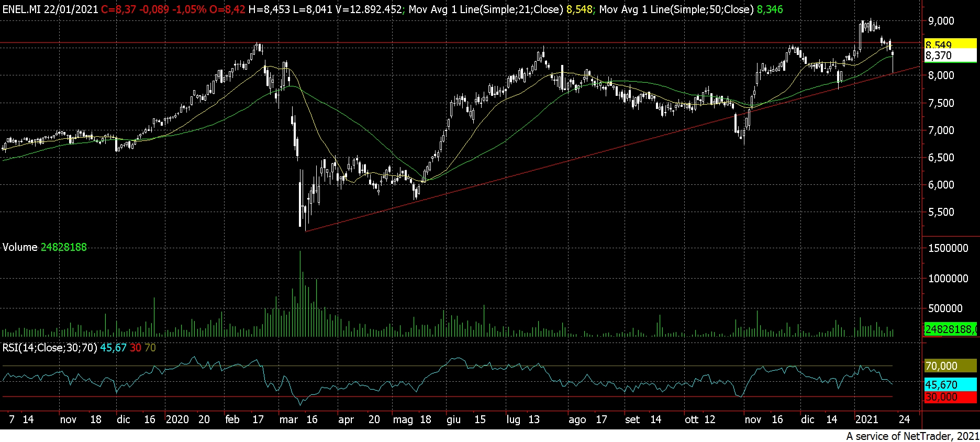This screenshot has height=442, width=980.
Task: Select the green 8,346 moving average value
Action: coord(770,9)
